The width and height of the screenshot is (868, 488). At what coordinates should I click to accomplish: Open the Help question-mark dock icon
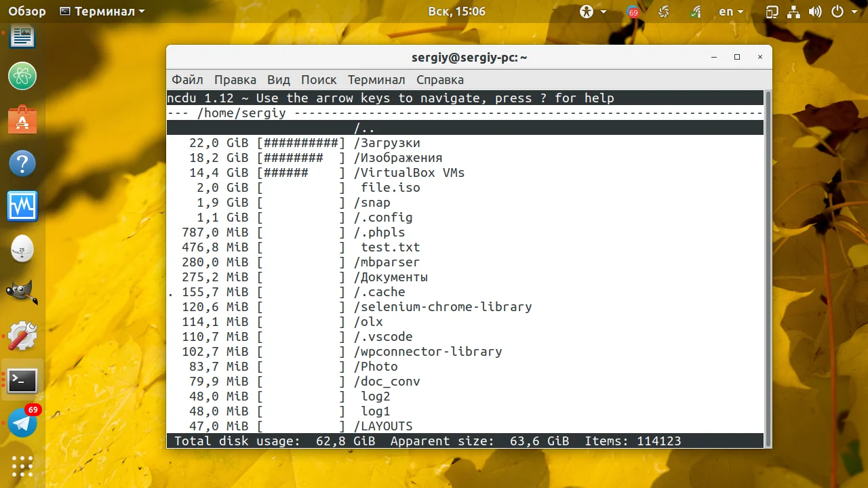pyautogui.click(x=22, y=163)
